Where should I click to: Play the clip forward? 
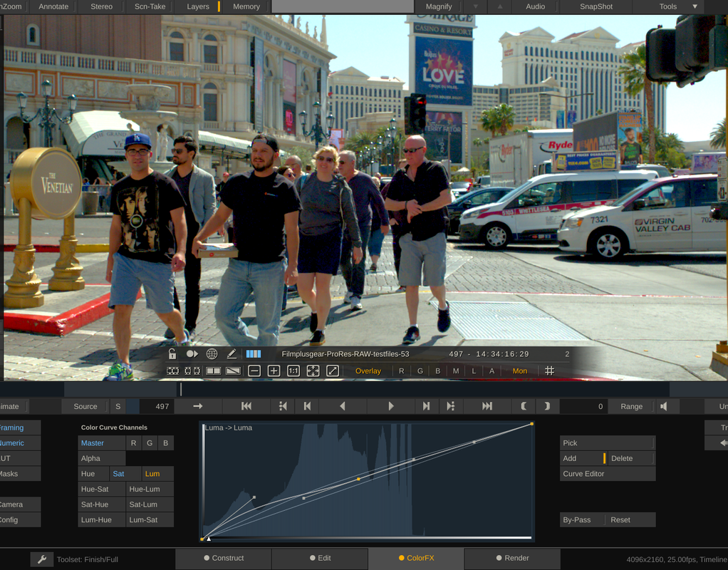(391, 406)
